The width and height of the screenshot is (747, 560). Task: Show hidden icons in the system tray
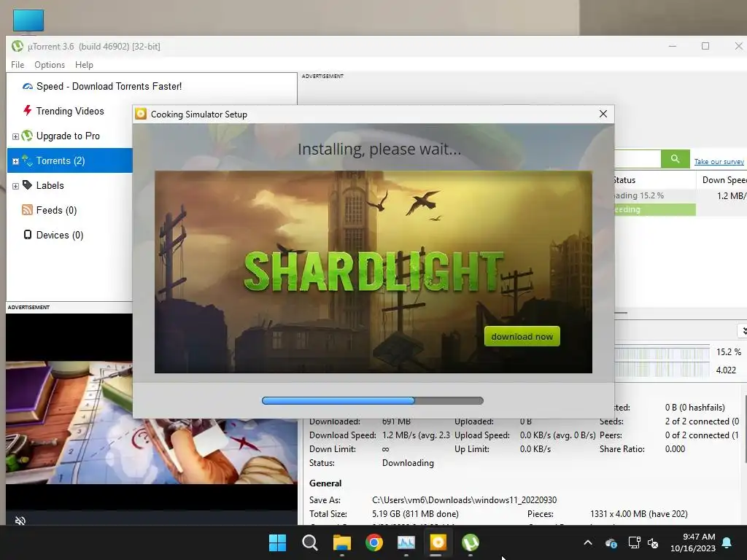[x=588, y=542]
